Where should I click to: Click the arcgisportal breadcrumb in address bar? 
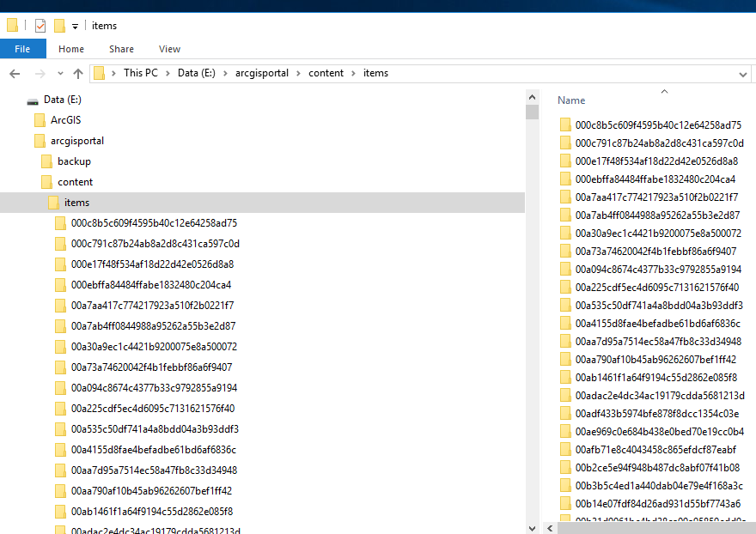pyautogui.click(x=262, y=73)
